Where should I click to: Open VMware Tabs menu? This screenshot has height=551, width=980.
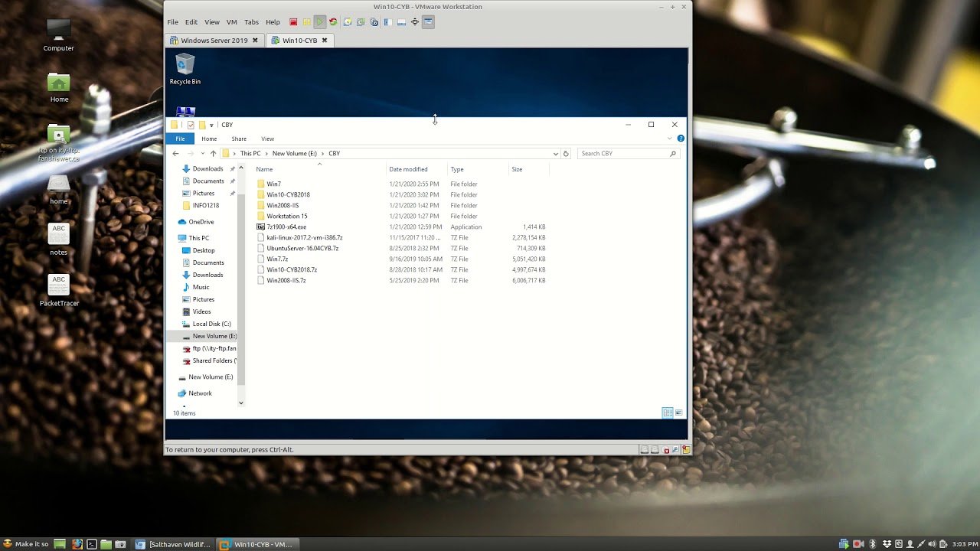click(251, 22)
